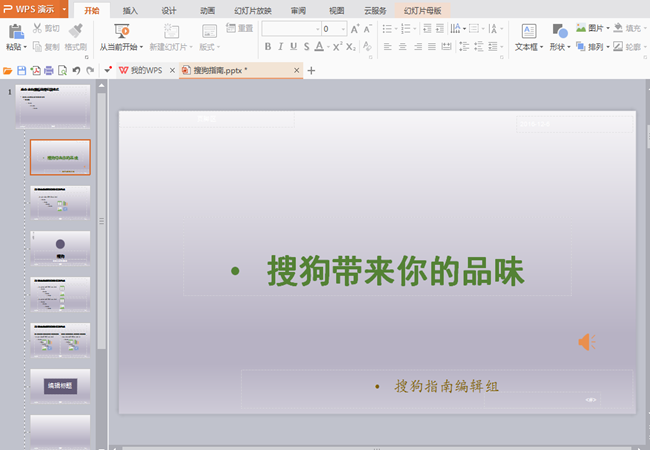Click the Fill (填充) paint bucket

pyautogui.click(x=618, y=28)
